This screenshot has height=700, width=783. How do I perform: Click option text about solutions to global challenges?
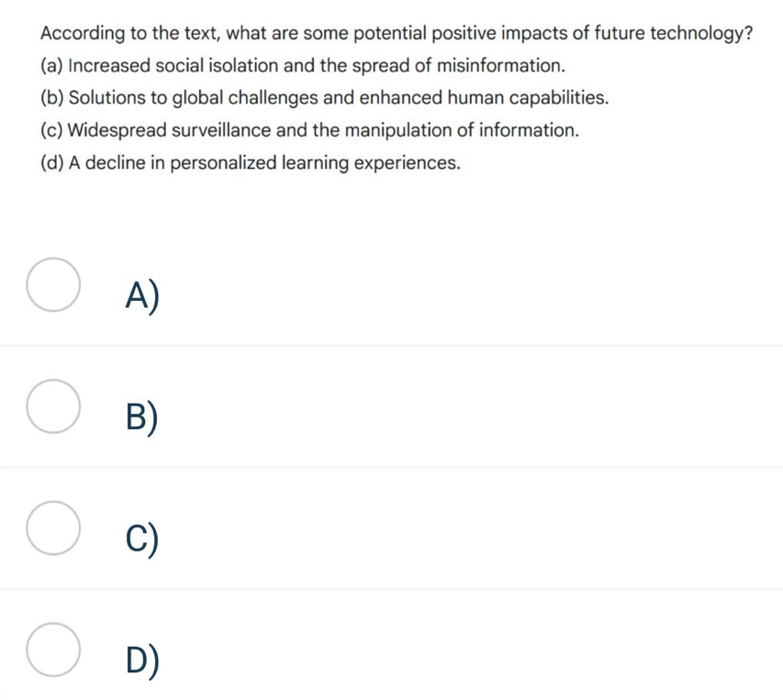(x=324, y=97)
